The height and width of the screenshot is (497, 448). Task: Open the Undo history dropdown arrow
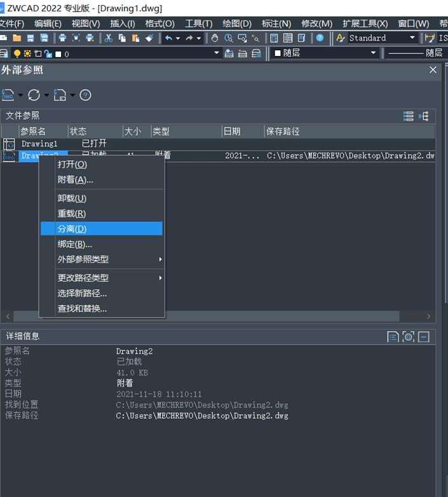coord(178,38)
